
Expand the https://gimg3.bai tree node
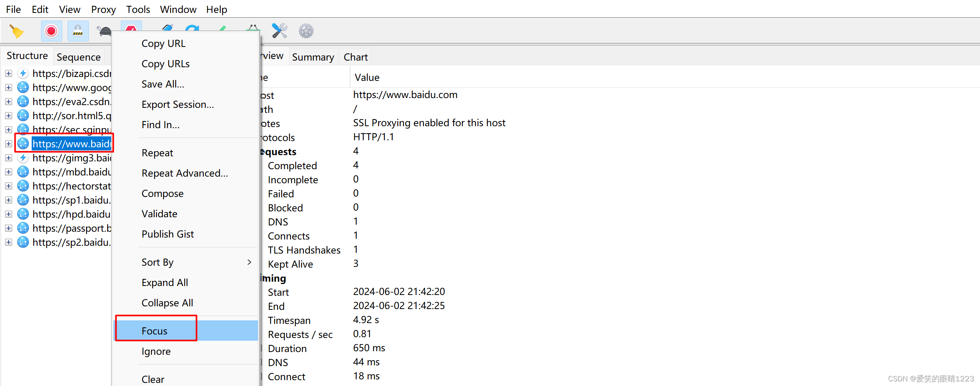(x=9, y=158)
